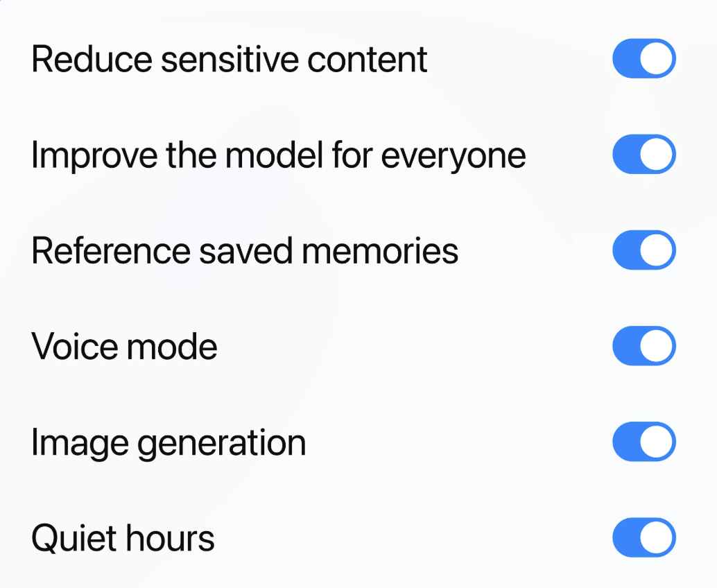Disable Improve the model for everyone
The width and height of the screenshot is (717, 588).
[643, 155]
